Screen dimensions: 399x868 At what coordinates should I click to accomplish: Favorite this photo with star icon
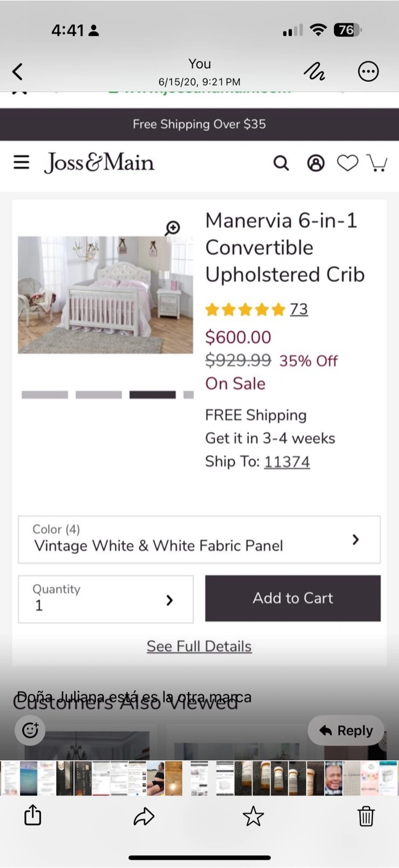pos(253,816)
